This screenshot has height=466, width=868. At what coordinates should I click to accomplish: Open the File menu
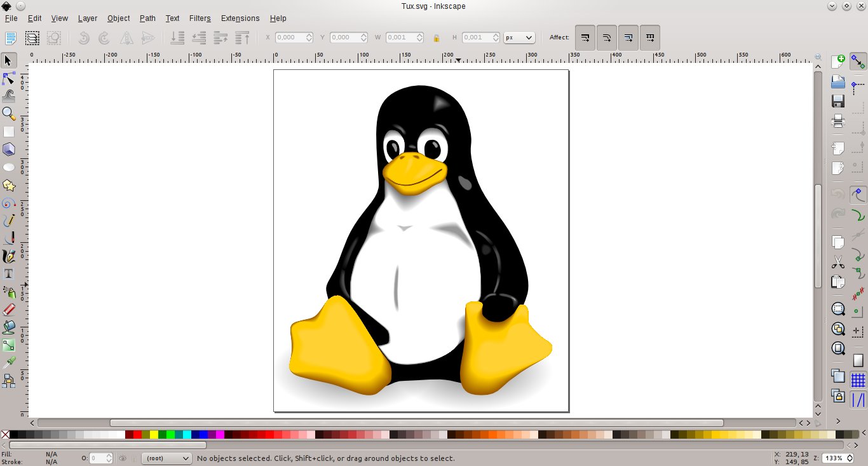pos(11,18)
